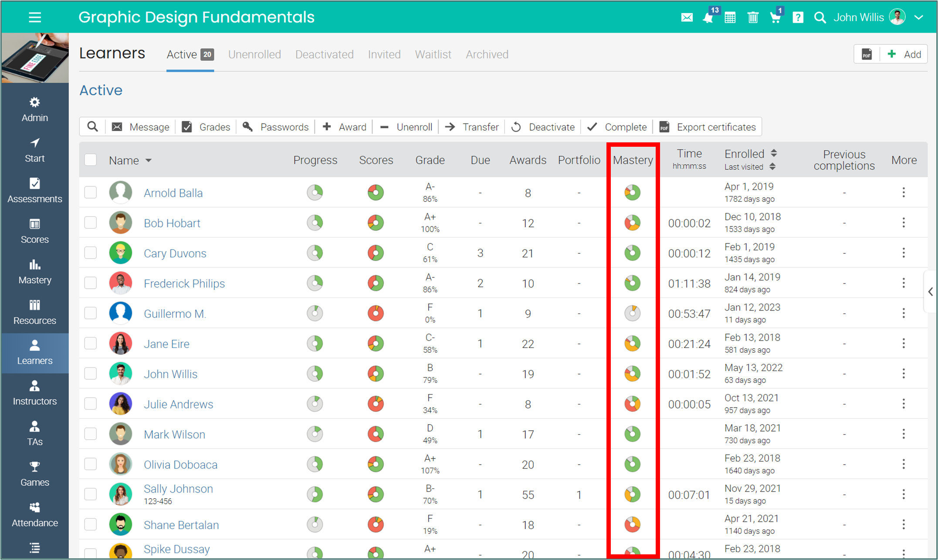The height and width of the screenshot is (560, 938).
Task: Export learners list as PDF icon
Action: coord(867,54)
